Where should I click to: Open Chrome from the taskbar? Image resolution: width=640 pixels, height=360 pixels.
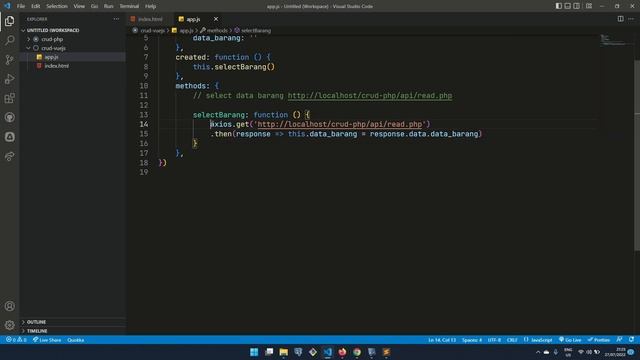pos(357,352)
